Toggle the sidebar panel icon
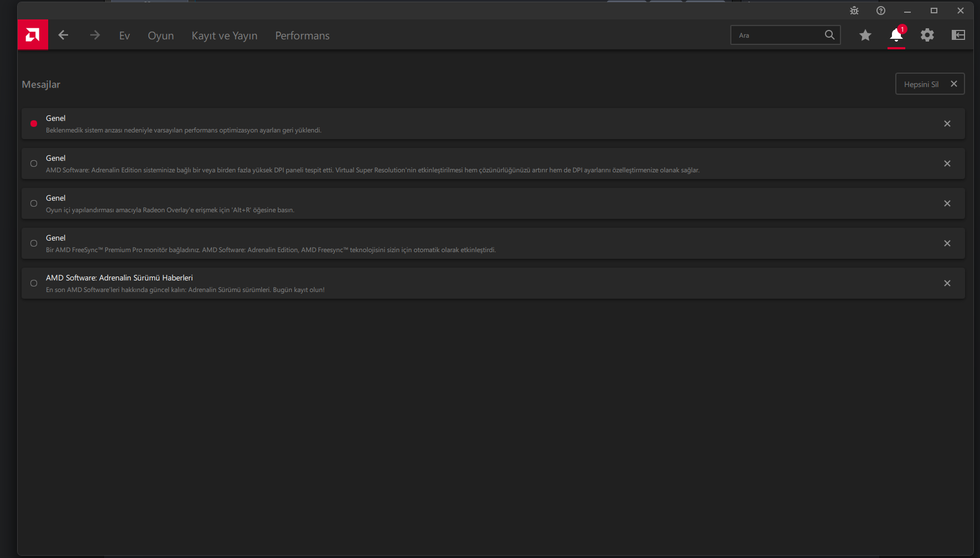This screenshot has height=558, width=980. 958,35
